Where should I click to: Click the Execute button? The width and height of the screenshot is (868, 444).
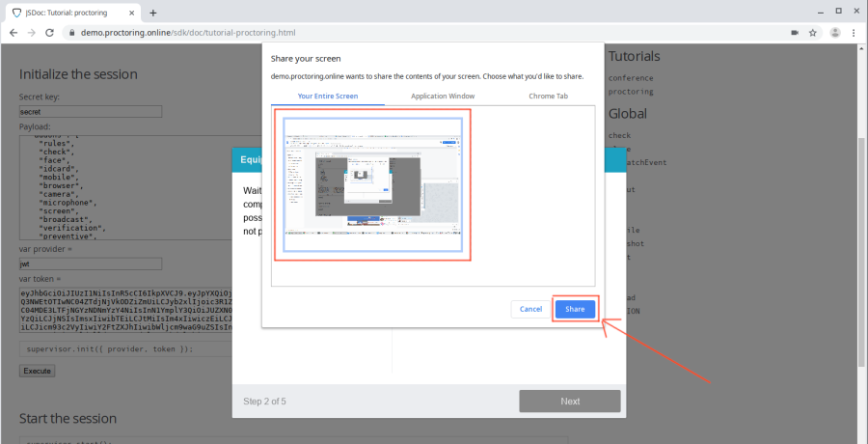(37, 371)
